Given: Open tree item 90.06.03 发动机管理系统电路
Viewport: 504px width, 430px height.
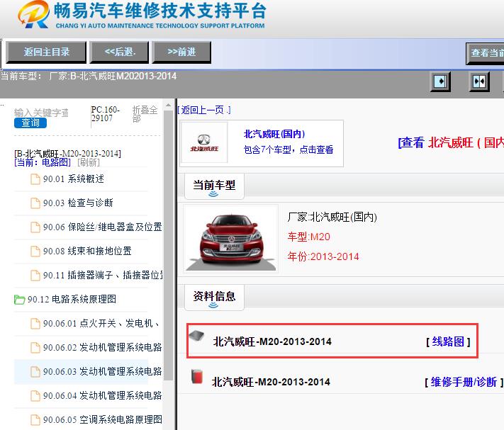Looking at the screenshot, I should [102, 372].
